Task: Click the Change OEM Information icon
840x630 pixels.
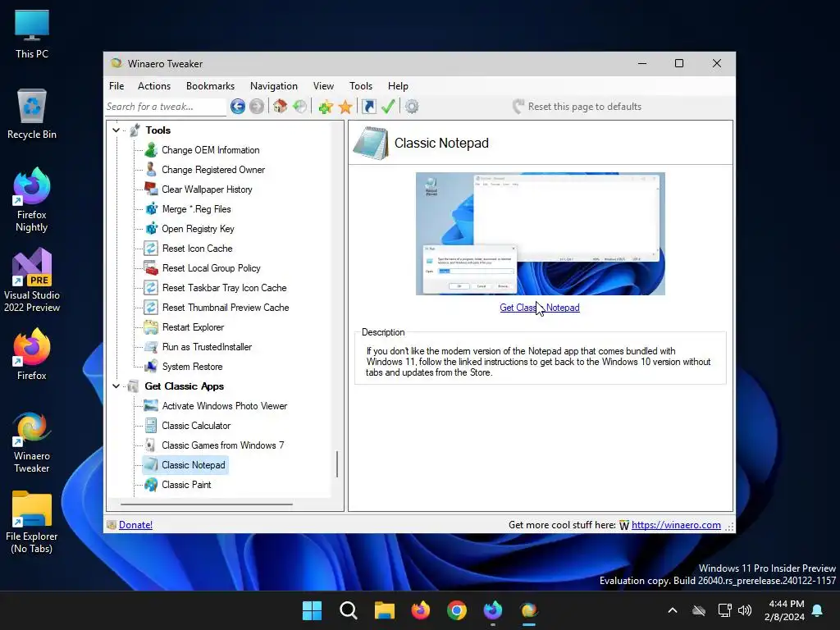Action: click(151, 150)
